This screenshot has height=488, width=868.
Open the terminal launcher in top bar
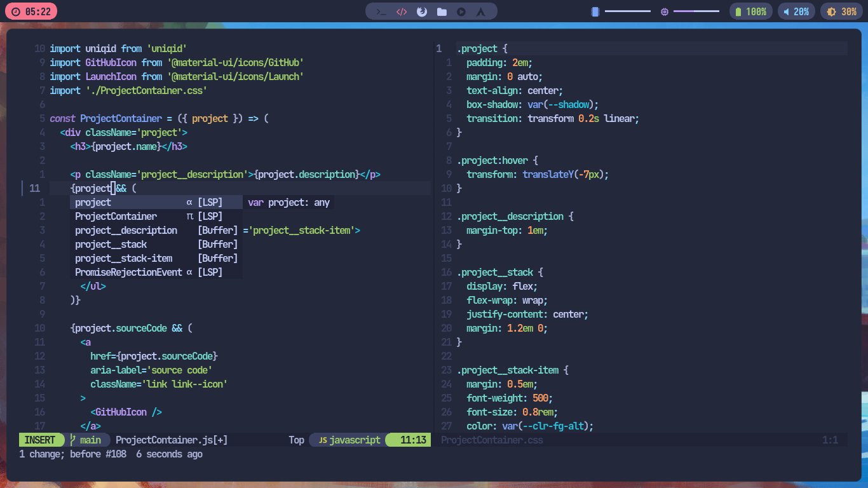tap(381, 11)
